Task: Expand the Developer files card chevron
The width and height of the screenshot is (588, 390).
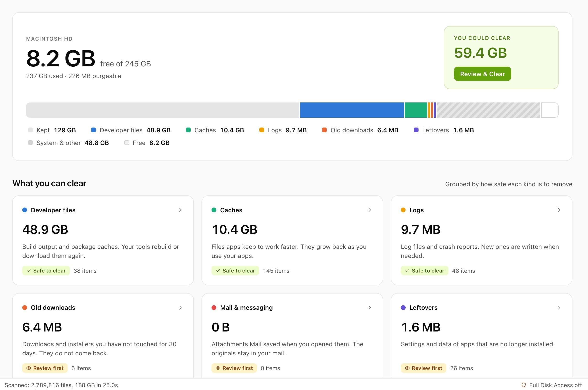Action: click(x=180, y=210)
